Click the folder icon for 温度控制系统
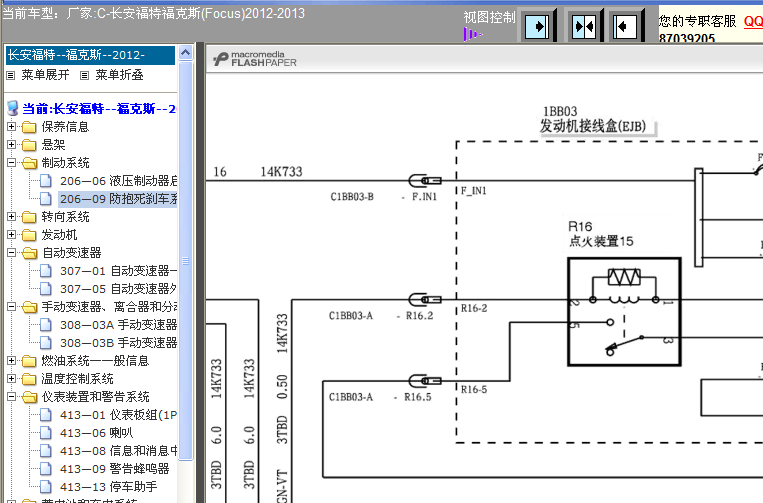763x503 pixels. pyautogui.click(x=29, y=379)
